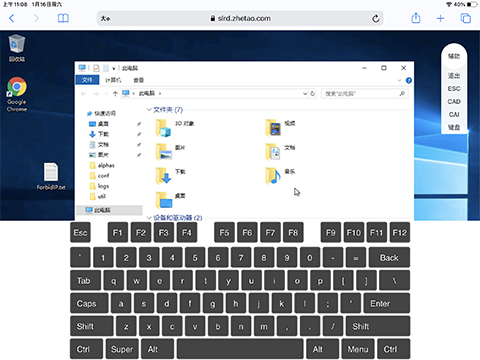
Task: Click the CAD button in side panel
Action: tap(454, 102)
